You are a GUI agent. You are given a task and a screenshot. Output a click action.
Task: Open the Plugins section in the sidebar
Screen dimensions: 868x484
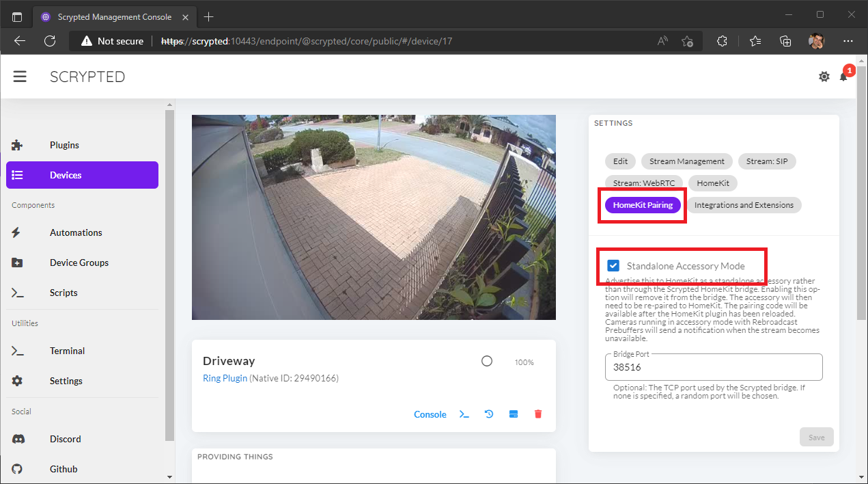pos(64,144)
